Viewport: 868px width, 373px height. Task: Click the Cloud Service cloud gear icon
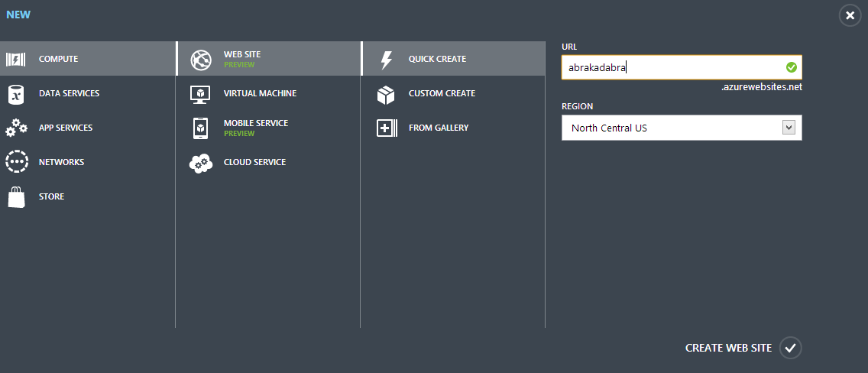[x=200, y=164]
